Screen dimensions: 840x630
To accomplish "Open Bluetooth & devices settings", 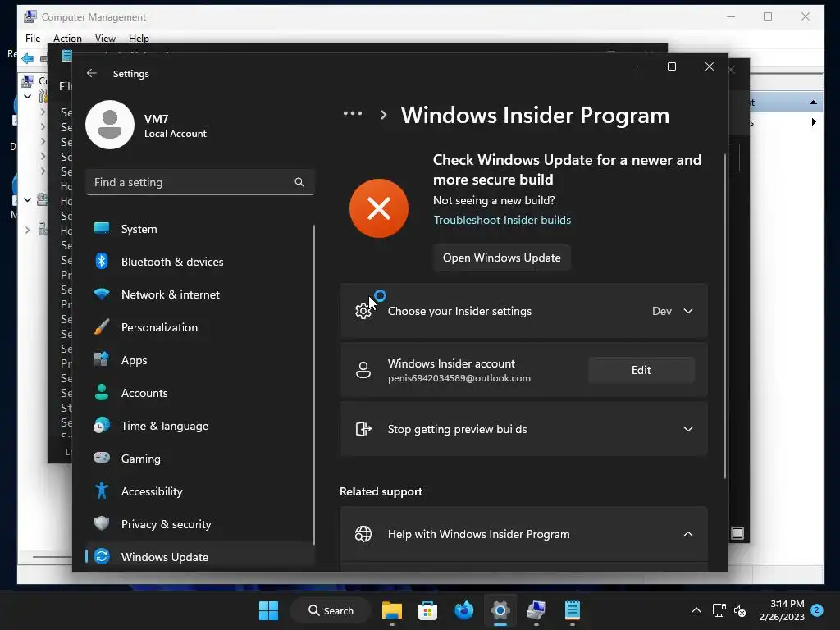I will tap(199, 262).
